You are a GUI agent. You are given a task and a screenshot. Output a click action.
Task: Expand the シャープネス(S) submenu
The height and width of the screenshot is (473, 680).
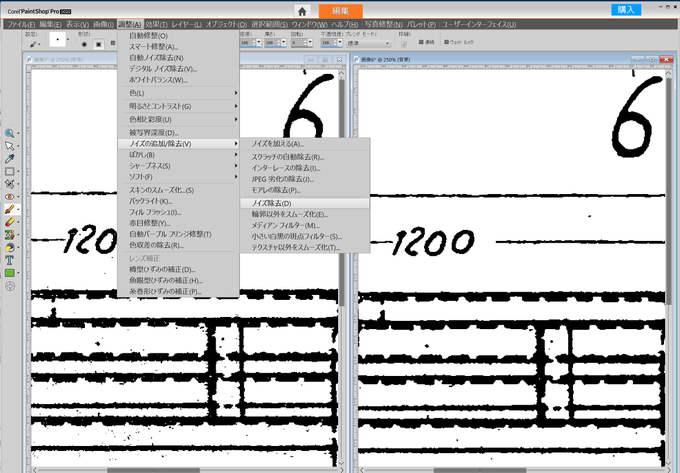tap(178, 166)
